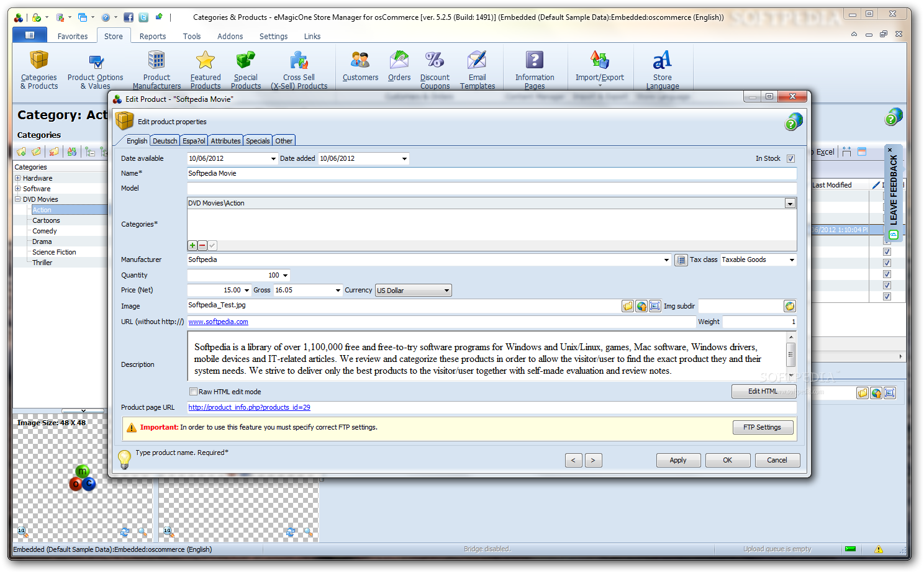Open Information Pages

coord(535,70)
